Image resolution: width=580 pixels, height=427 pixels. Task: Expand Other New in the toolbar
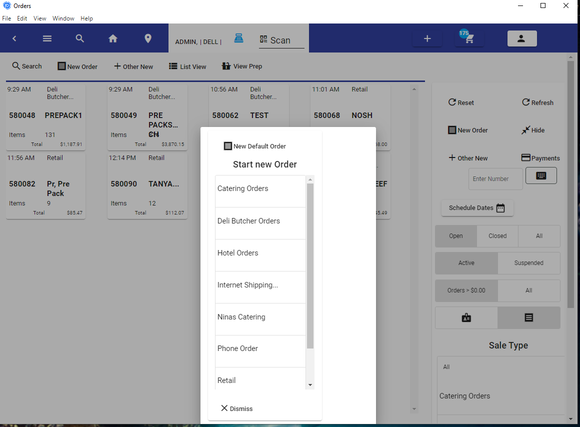pos(134,67)
